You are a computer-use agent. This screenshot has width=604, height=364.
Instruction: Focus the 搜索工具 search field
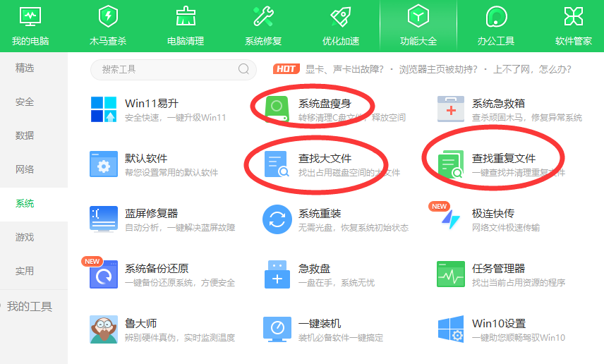tap(174, 69)
